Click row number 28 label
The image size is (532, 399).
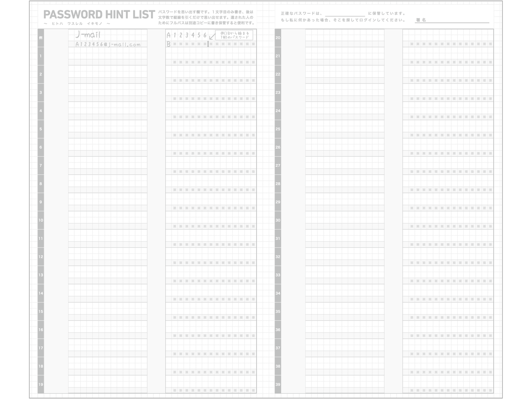(278, 184)
